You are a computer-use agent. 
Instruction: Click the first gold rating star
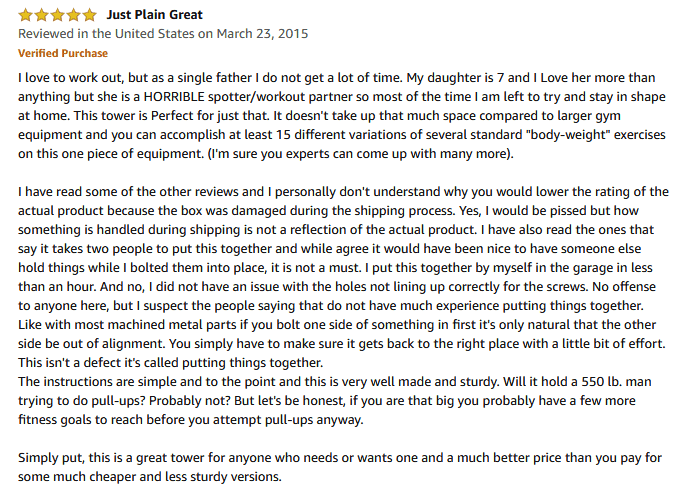coord(25,15)
